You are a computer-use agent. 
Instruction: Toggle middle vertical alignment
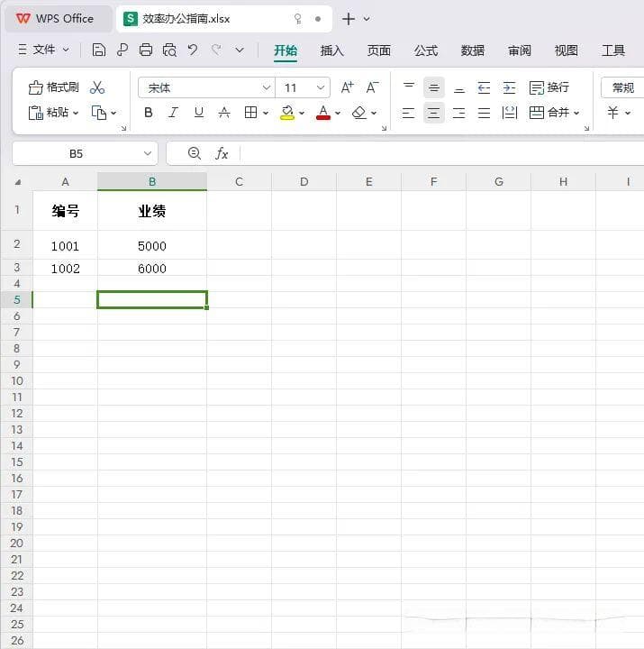pyautogui.click(x=434, y=87)
